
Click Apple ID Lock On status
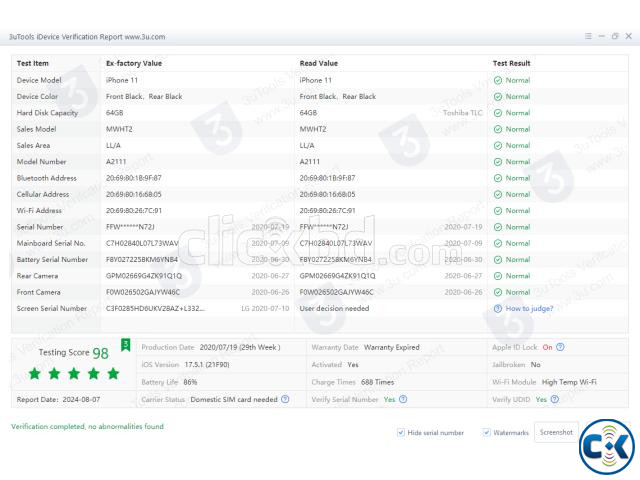[547, 347]
